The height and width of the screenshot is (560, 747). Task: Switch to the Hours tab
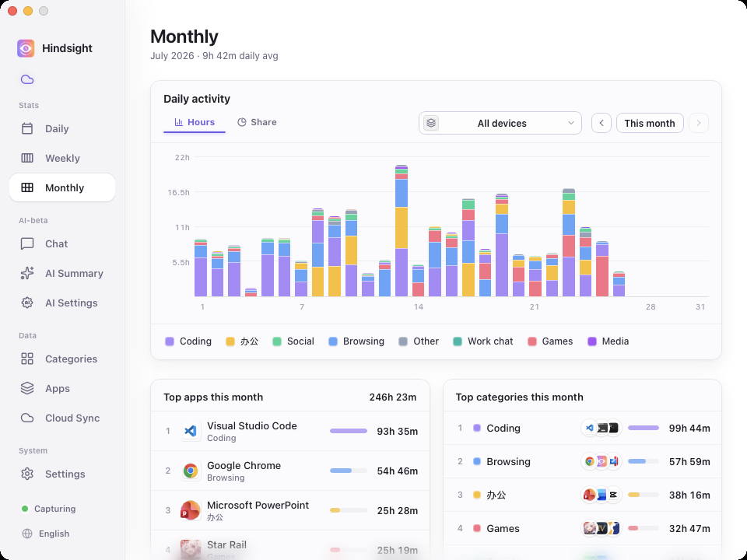click(195, 122)
